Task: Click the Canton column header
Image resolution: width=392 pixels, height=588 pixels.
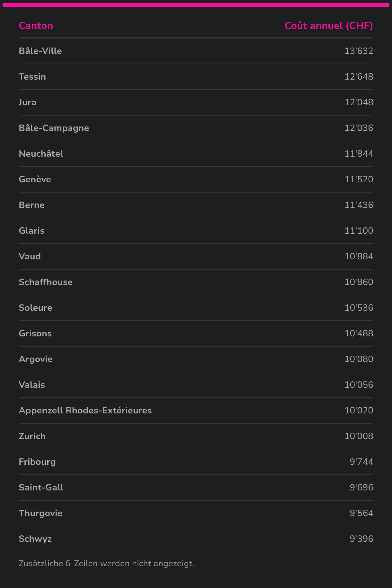Action: tap(36, 26)
